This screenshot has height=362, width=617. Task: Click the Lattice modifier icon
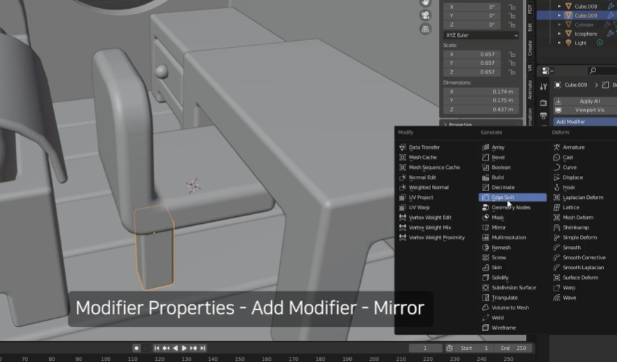[x=556, y=207]
